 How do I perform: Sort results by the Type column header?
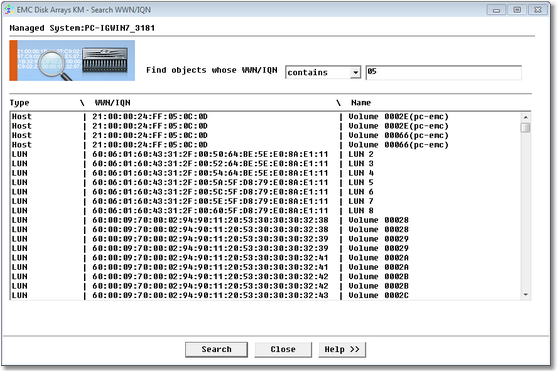pyautogui.click(x=20, y=103)
